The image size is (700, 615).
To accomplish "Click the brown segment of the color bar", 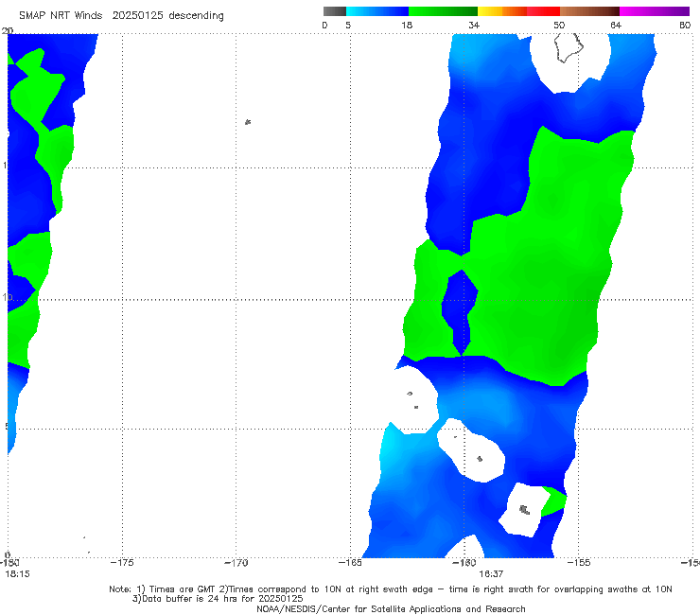I will pos(589,11).
